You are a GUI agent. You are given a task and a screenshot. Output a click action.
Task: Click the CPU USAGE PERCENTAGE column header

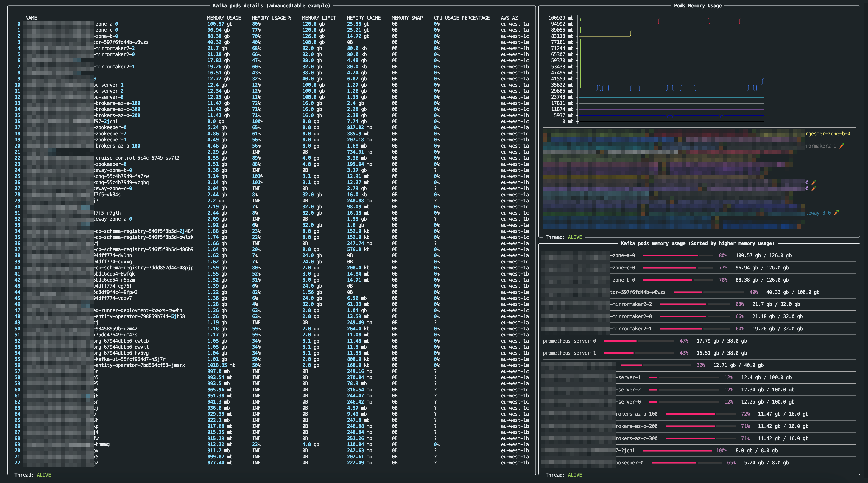coord(461,18)
